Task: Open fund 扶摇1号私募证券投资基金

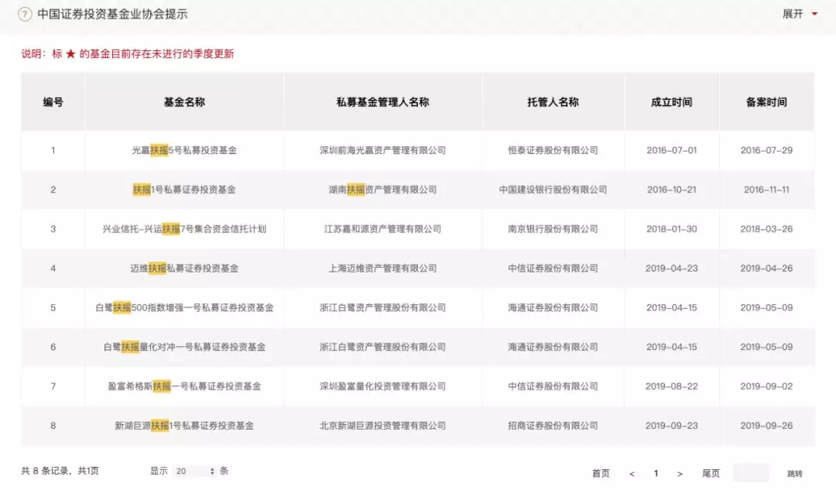Action: pos(184,190)
